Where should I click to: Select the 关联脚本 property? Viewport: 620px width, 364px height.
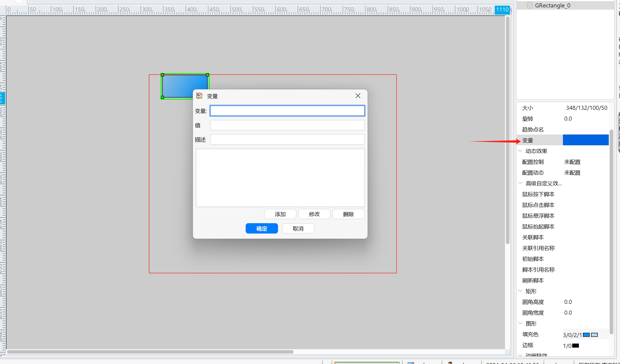(x=533, y=237)
